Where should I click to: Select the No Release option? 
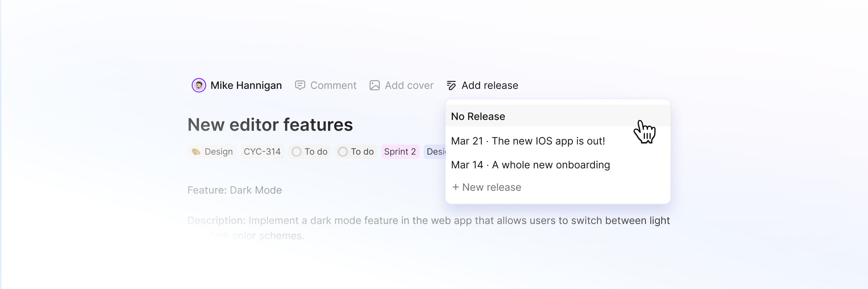(x=558, y=116)
